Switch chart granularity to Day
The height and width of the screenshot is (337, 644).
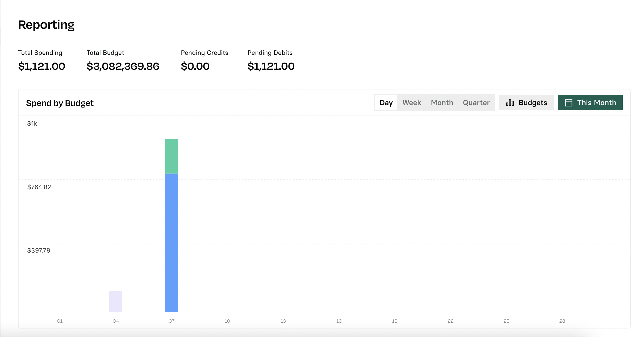point(386,102)
